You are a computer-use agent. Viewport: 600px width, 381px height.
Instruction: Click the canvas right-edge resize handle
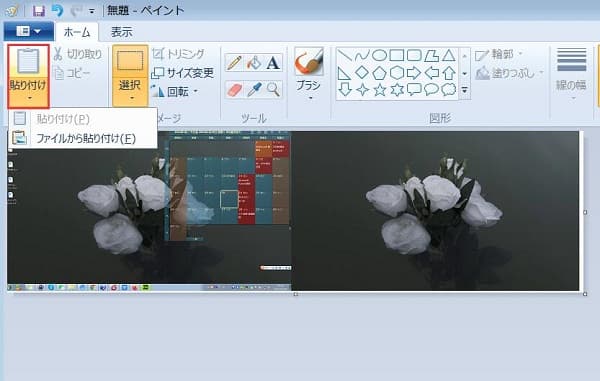(x=585, y=212)
